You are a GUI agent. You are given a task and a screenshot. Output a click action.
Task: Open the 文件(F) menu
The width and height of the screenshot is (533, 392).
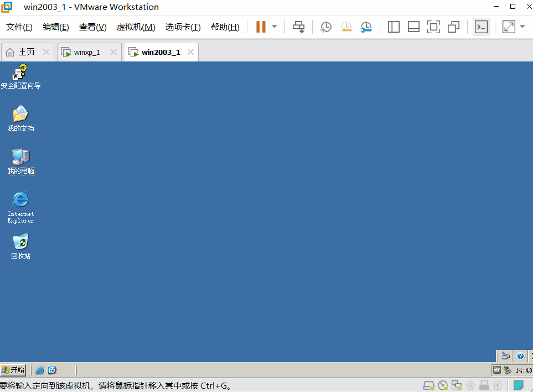tap(19, 27)
